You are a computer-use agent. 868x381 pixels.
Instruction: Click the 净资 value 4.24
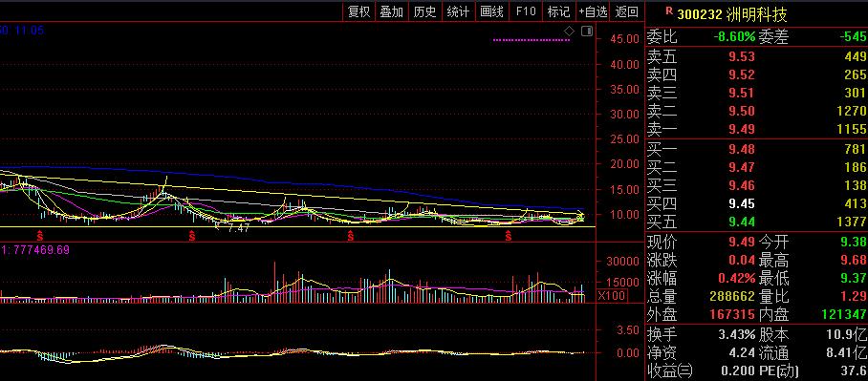click(742, 352)
